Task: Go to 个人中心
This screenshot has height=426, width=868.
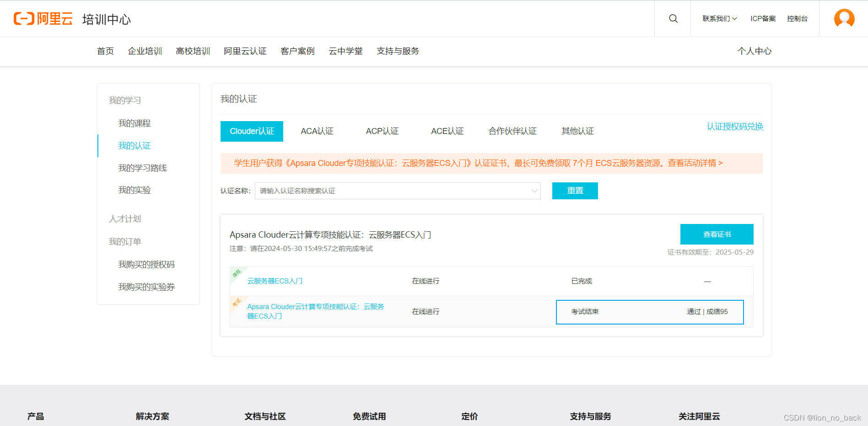Action: [755, 51]
